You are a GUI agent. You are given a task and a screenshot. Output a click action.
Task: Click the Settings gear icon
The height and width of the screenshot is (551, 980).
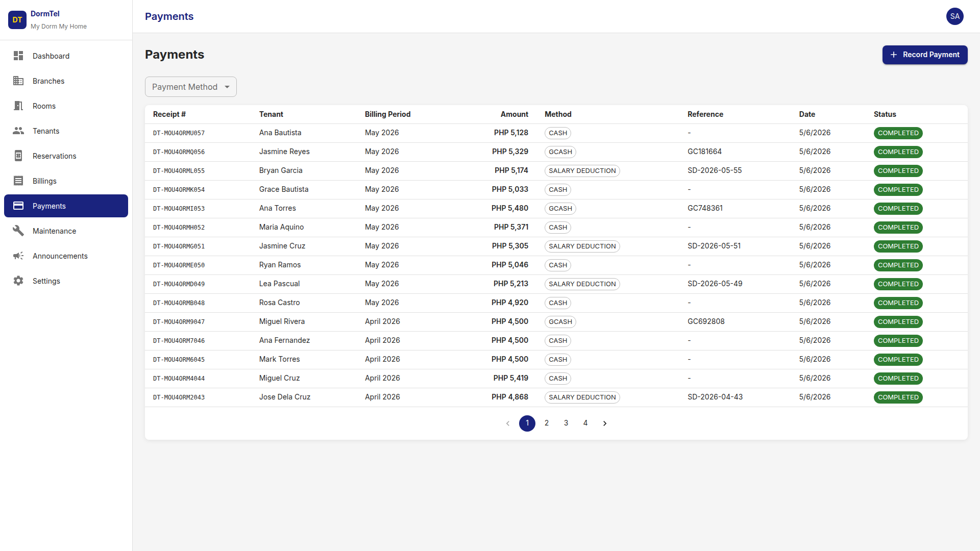(x=18, y=281)
